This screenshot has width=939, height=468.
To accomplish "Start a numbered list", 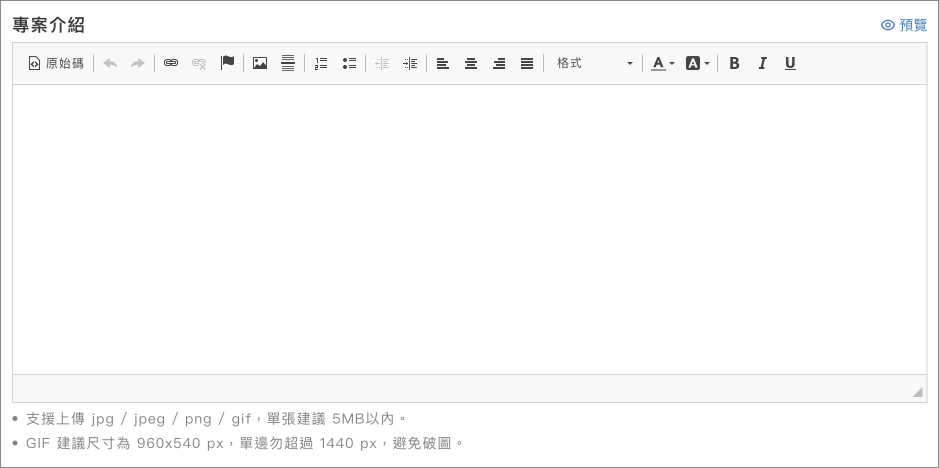I will click(321, 63).
